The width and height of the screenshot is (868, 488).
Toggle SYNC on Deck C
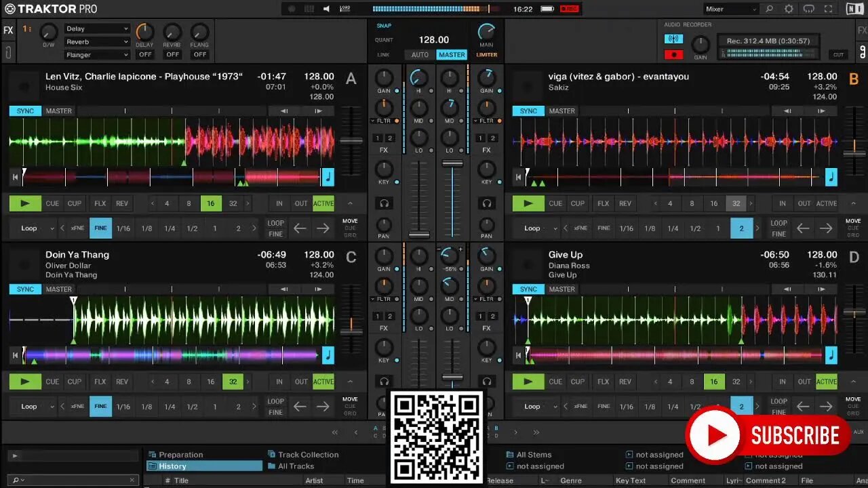click(25, 289)
